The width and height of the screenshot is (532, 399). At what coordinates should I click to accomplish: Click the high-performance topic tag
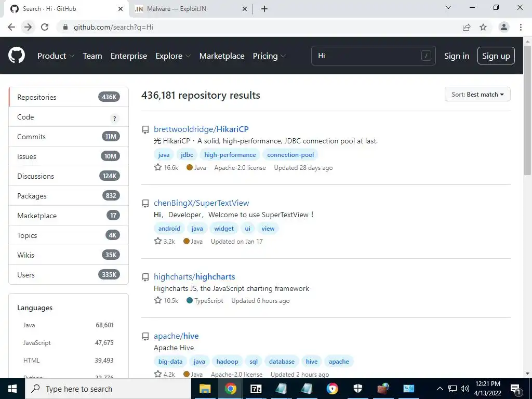[x=230, y=155]
